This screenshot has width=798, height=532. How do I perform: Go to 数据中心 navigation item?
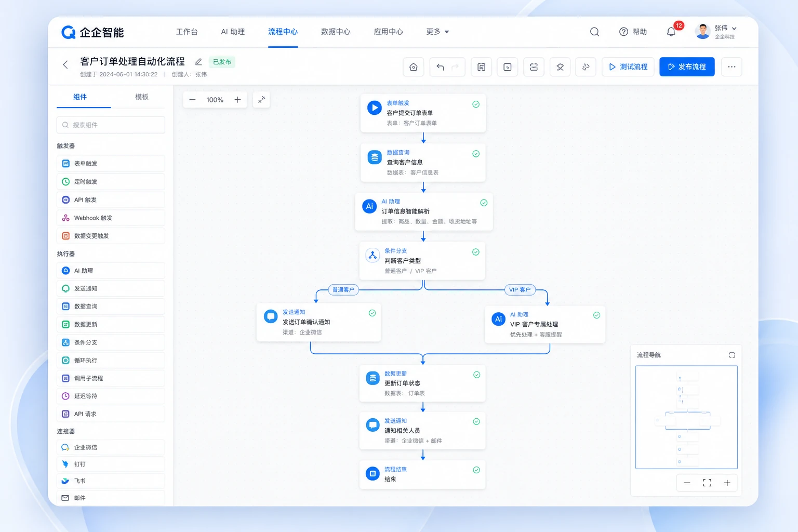point(336,32)
